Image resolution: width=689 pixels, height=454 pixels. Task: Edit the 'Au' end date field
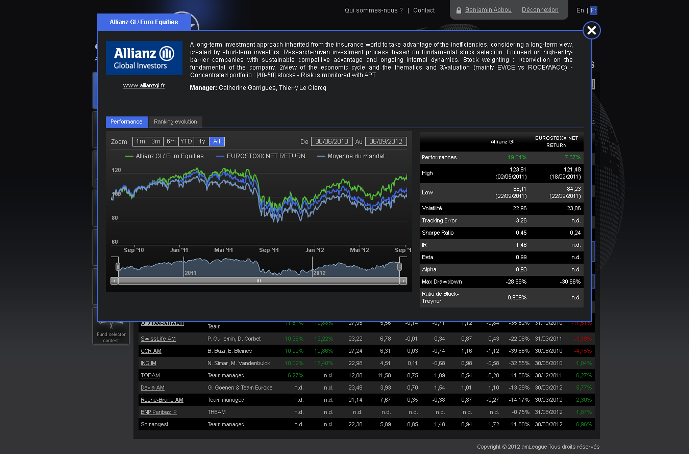pyautogui.click(x=385, y=142)
